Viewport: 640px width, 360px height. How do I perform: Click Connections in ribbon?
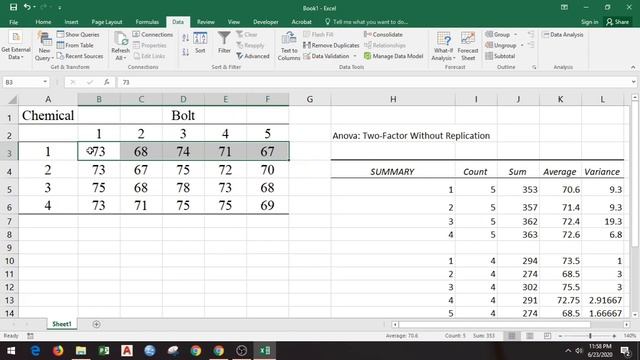(x=153, y=35)
